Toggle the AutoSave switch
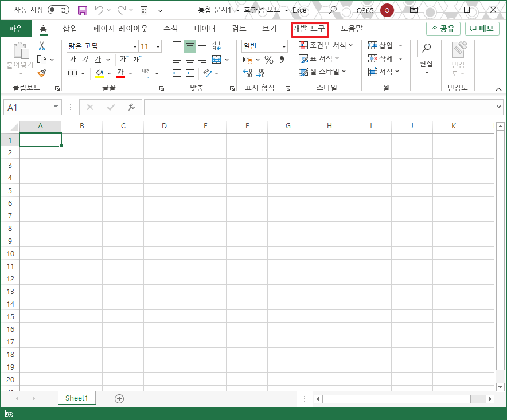Screen dimensions: 507x420 (58, 10)
